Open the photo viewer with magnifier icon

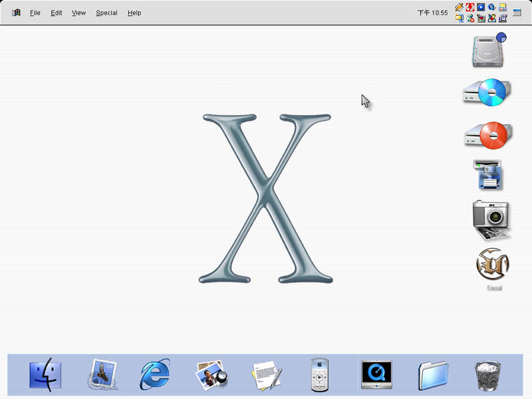coord(211,375)
